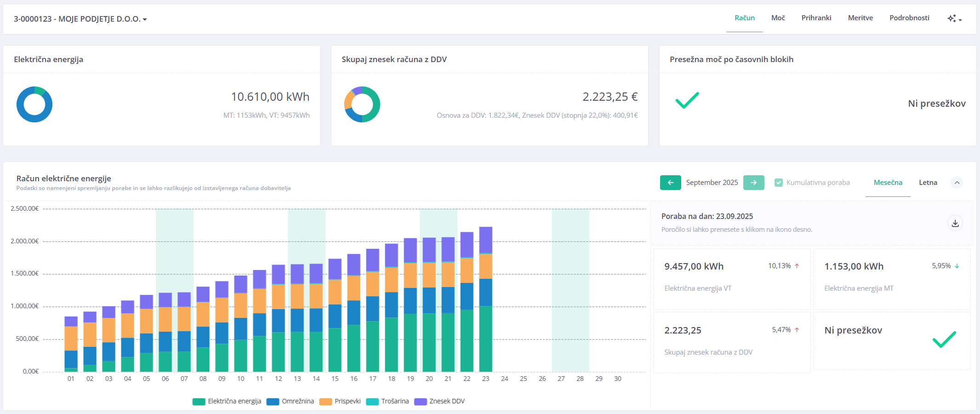The height and width of the screenshot is (414, 980).
Task: Select the Letna view
Action: (928, 183)
